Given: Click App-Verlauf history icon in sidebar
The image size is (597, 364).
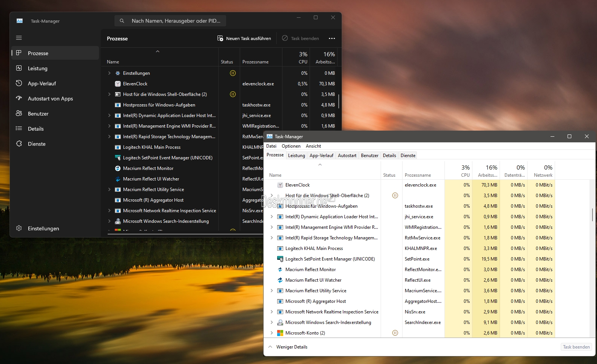Looking at the screenshot, I should (x=19, y=83).
